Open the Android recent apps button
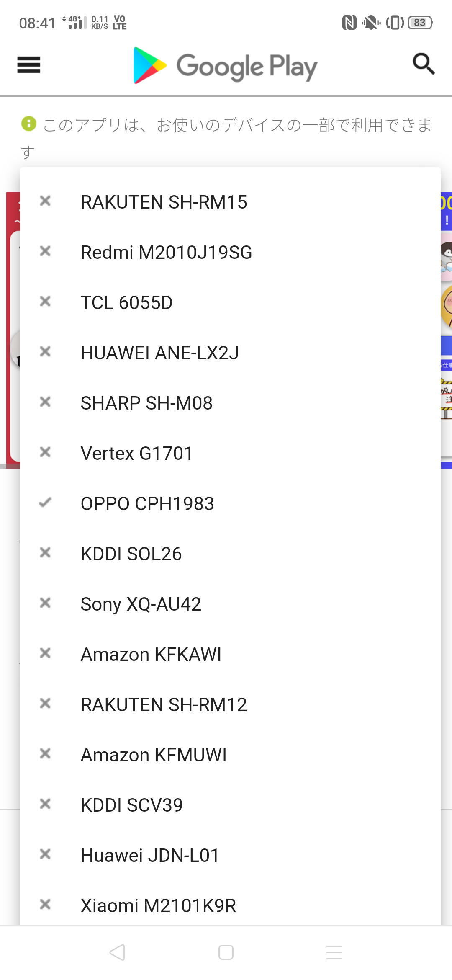 (x=334, y=952)
